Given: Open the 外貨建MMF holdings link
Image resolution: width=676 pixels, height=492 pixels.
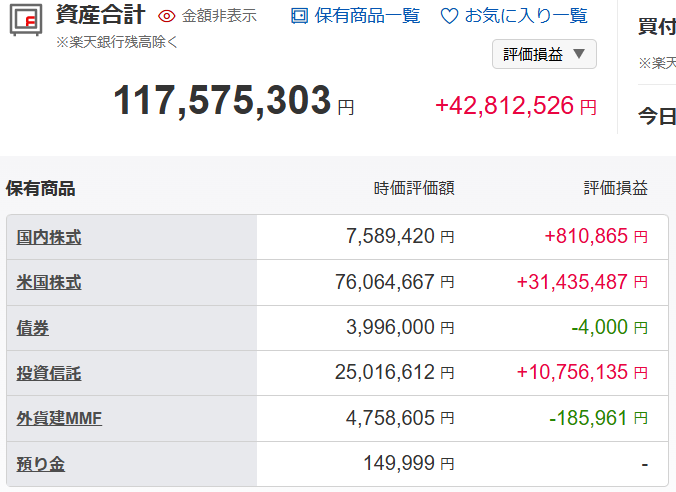Looking at the screenshot, I should pos(59,418).
